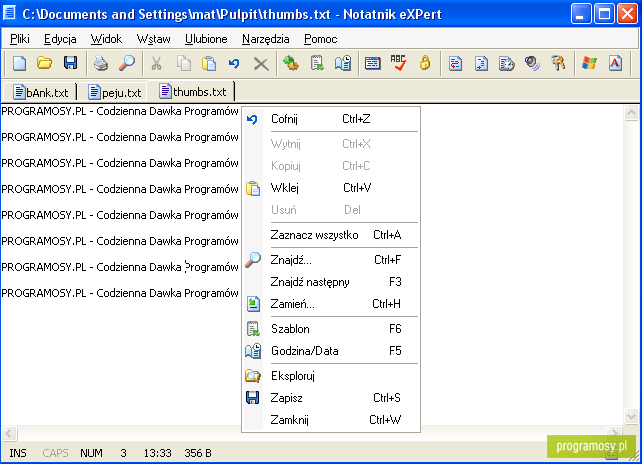
Task: Open the Edycja menu
Action: pyautogui.click(x=60, y=39)
